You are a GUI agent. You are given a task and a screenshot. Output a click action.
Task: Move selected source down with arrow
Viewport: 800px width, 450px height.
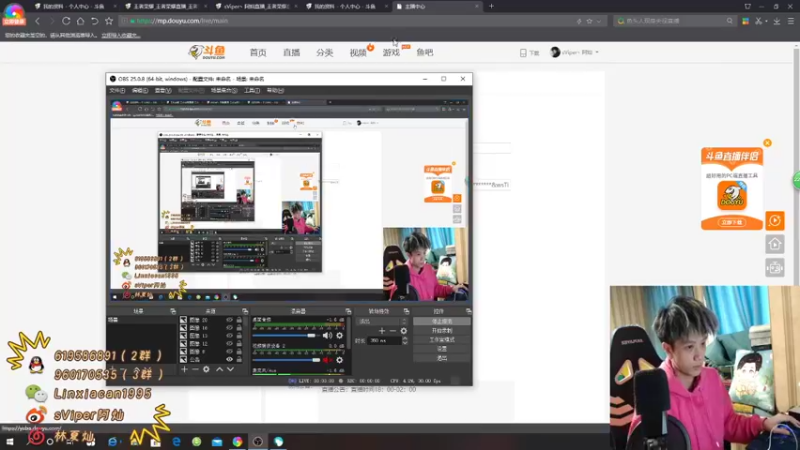pos(231,369)
